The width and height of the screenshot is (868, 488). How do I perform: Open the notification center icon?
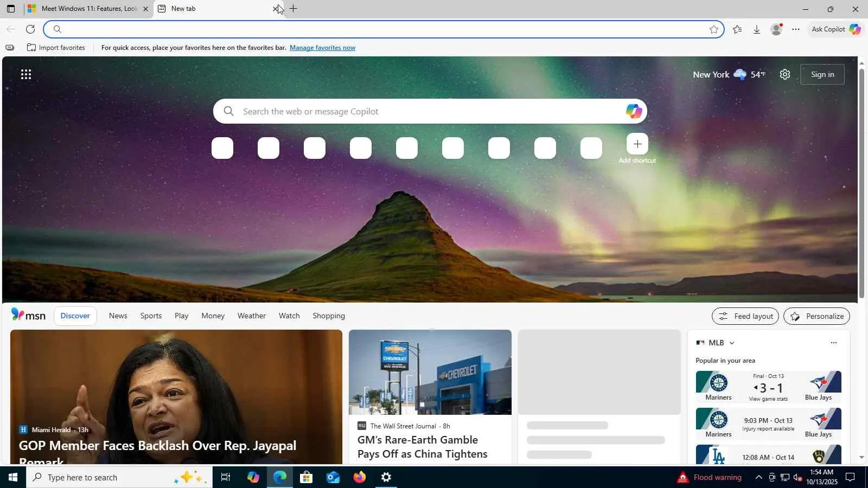(851, 477)
